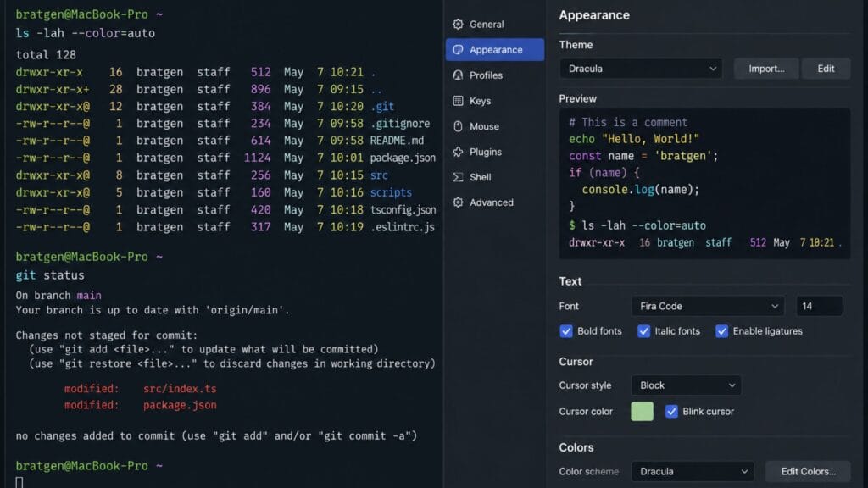Screen dimensions: 868x488
Task: Toggle the Bold fonts checkbox
Action: tap(565, 331)
